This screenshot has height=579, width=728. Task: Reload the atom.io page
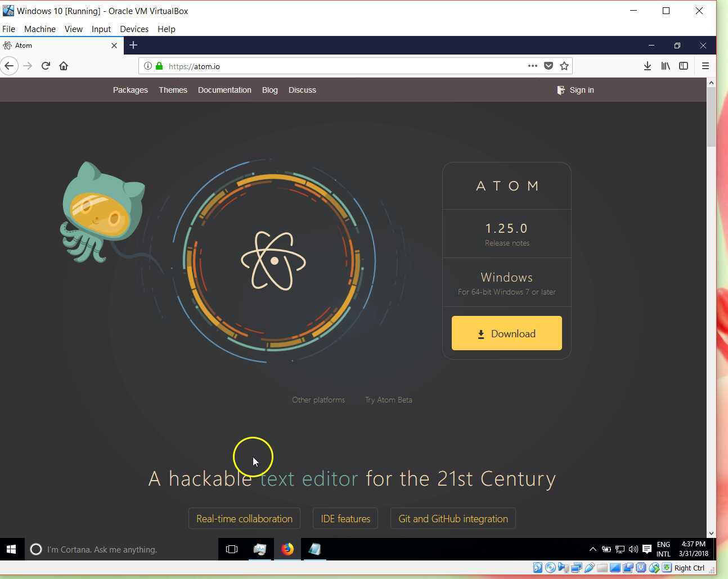click(46, 66)
